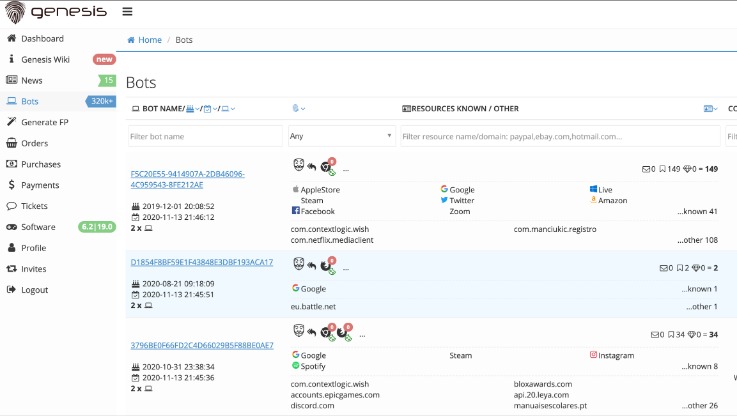Click 'eu.battle.net' resource text
This screenshot has height=416, width=737.
[x=313, y=306]
